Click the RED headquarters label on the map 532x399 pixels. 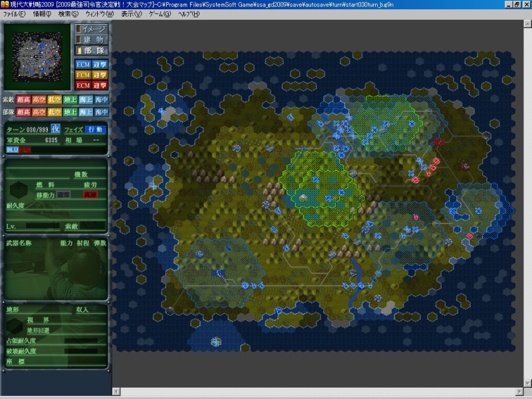point(439,142)
